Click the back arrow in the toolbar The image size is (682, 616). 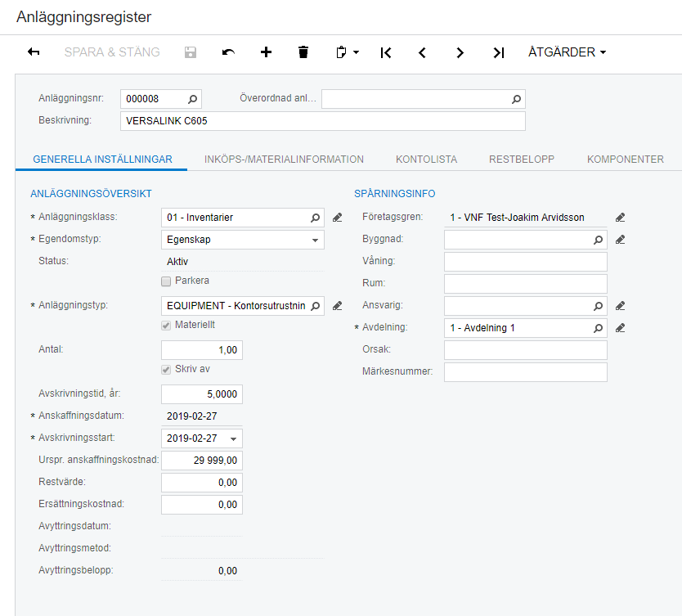(33, 52)
